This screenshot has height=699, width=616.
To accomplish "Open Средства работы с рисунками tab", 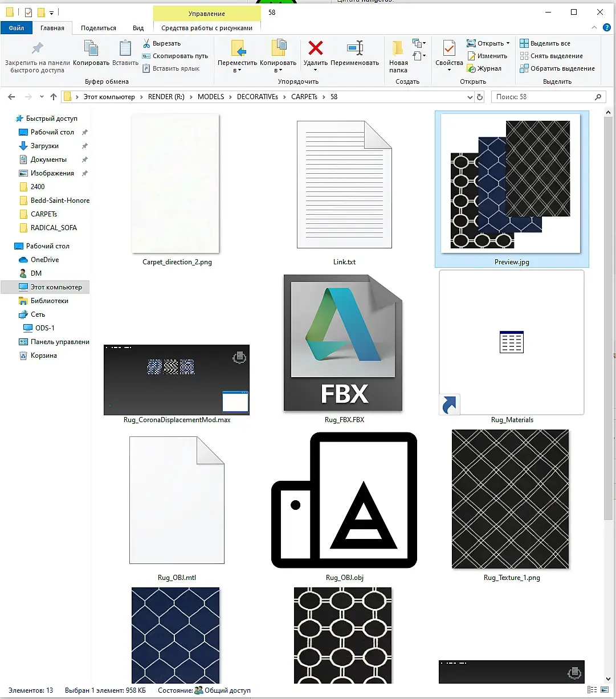I will [207, 27].
